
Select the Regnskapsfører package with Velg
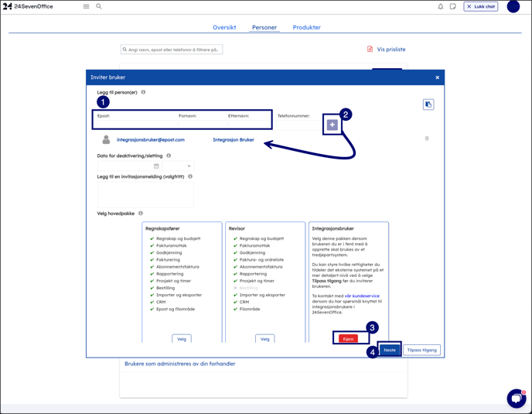click(182, 339)
